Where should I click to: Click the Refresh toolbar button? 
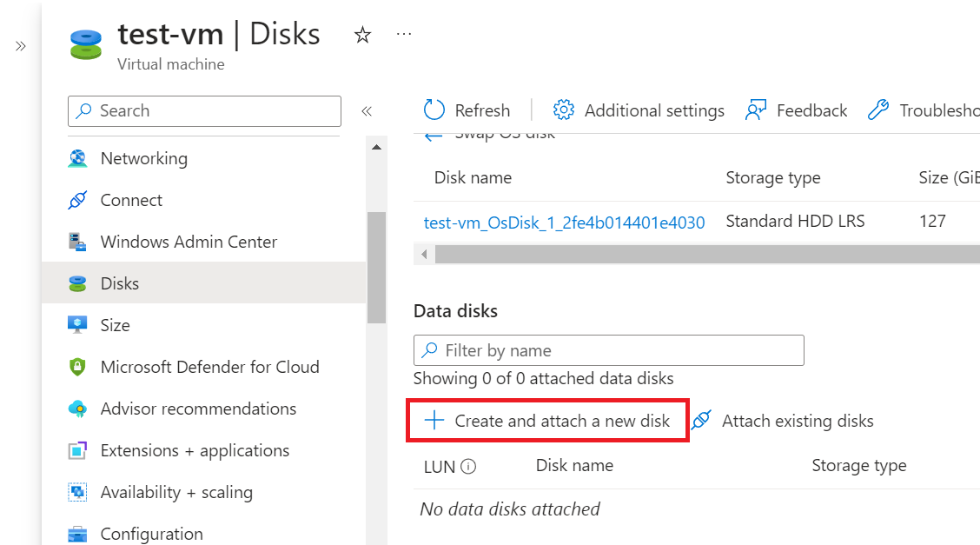pyautogui.click(x=467, y=110)
